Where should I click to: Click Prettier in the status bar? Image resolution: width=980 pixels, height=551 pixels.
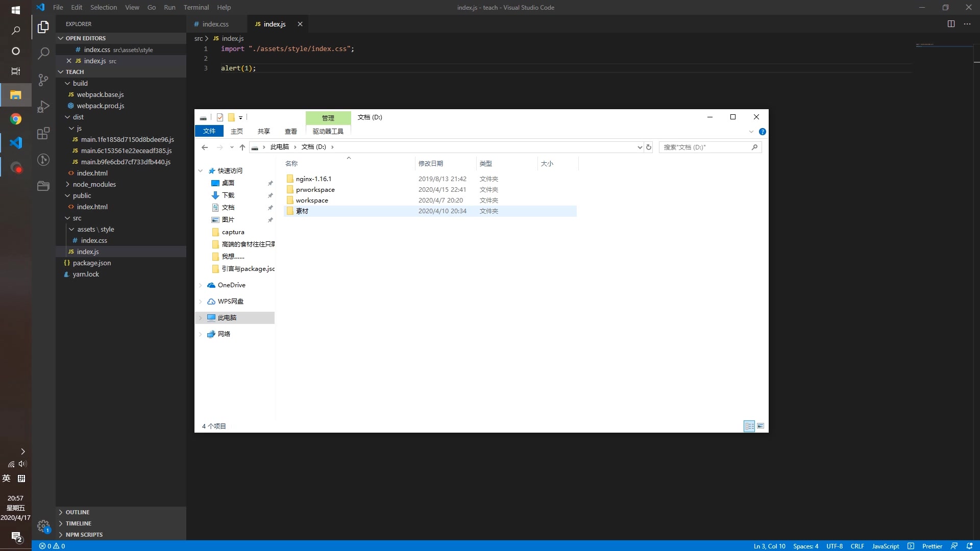click(x=932, y=546)
